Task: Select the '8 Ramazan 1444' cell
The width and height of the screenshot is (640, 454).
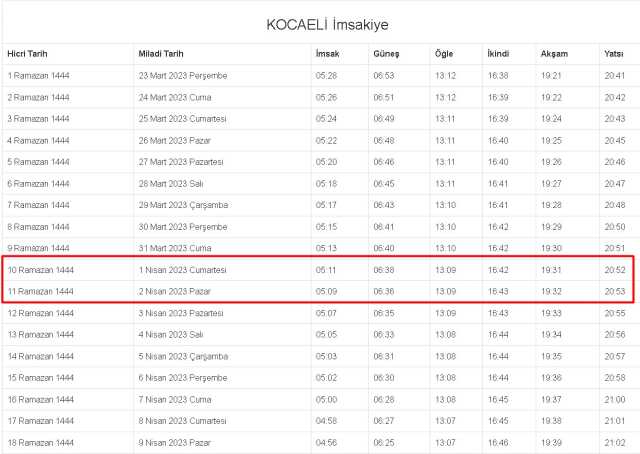Action: pyautogui.click(x=38, y=227)
